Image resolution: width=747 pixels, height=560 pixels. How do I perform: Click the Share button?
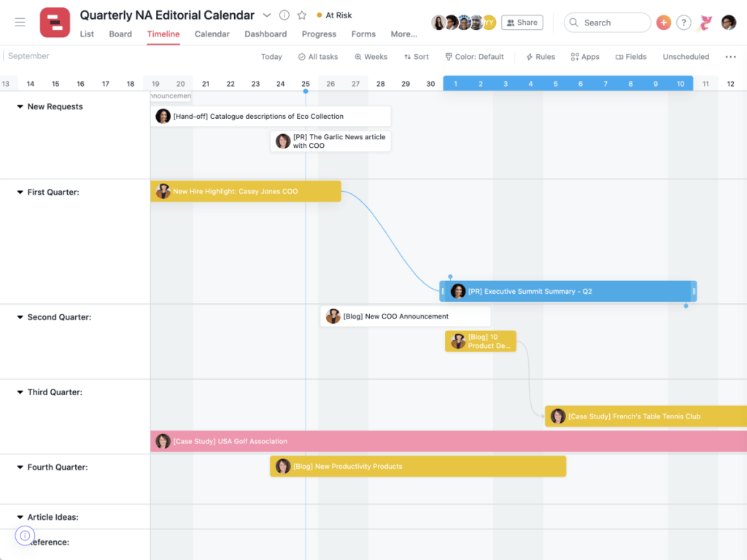522,22
